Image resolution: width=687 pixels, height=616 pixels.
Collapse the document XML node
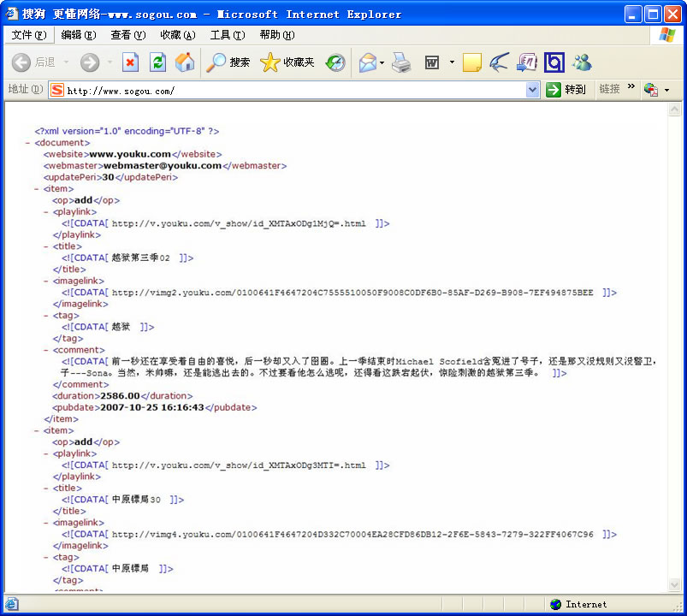(29, 143)
